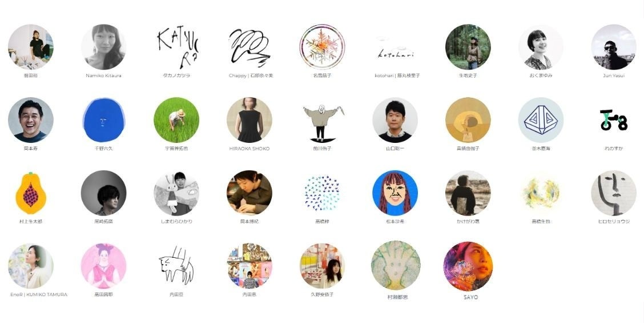Open the geometric diamond logo avatar
This screenshot has height=323, width=644.
click(541, 120)
